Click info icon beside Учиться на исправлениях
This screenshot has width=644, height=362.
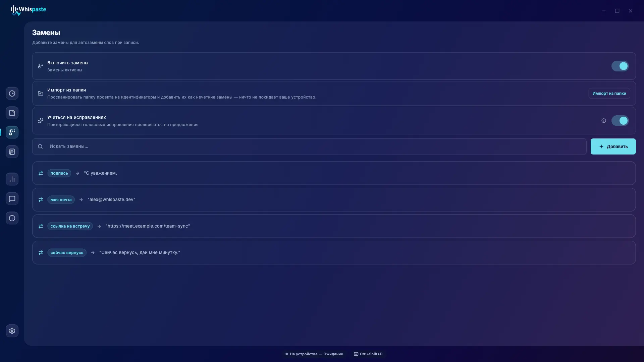click(604, 121)
